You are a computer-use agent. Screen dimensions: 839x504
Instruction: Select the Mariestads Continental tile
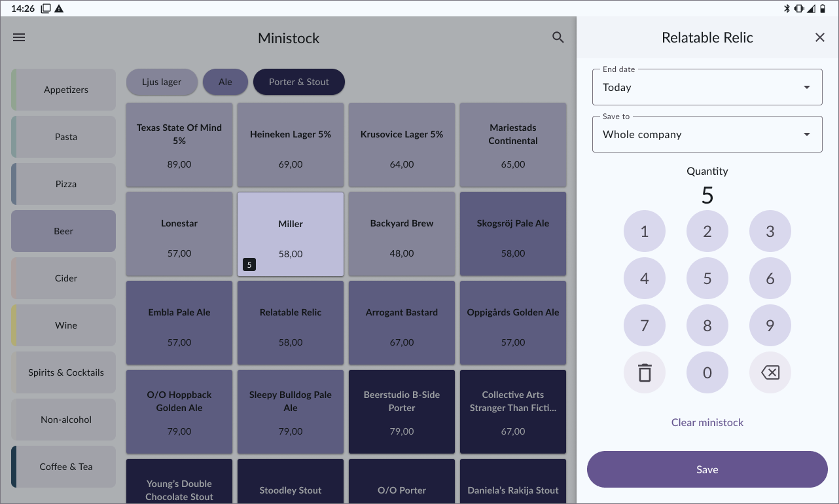coord(513,145)
